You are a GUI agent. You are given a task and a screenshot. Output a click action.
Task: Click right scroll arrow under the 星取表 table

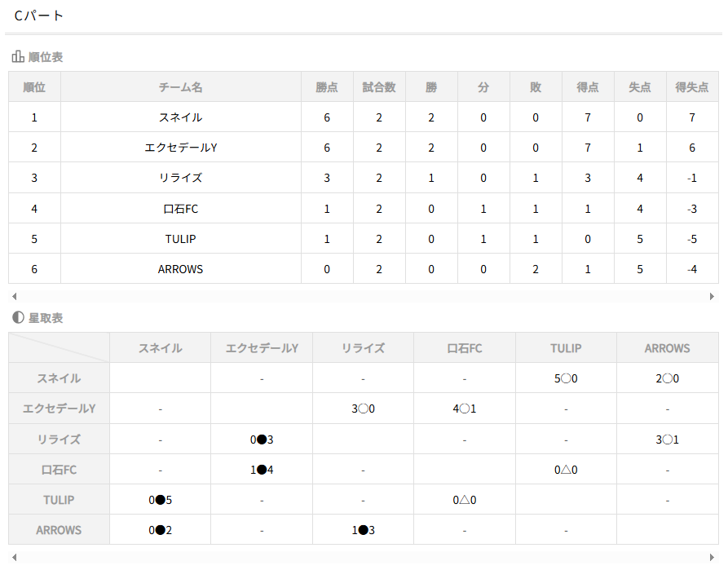coord(713,558)
